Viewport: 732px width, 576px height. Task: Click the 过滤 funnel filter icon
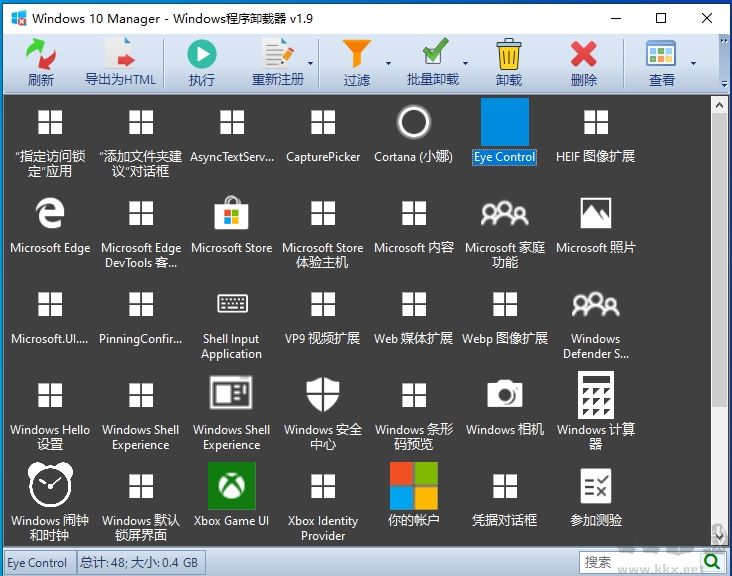(357, 54)
